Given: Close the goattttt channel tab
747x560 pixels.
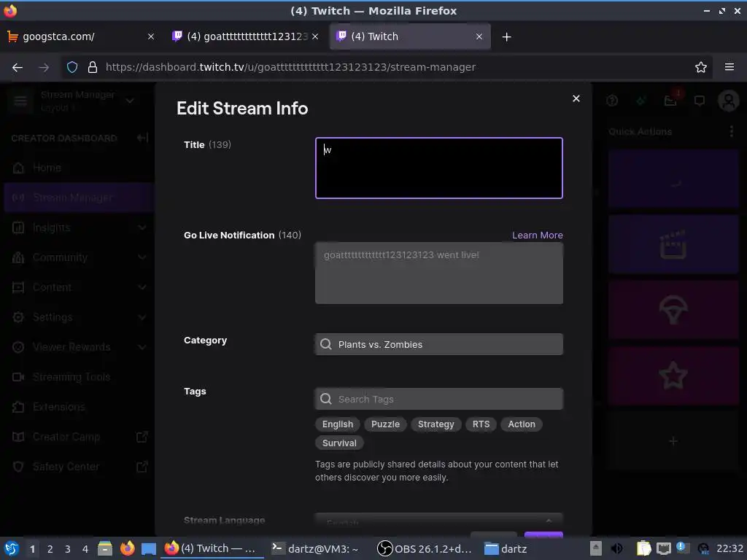Looking at the screenshot, I should [315, 36].
